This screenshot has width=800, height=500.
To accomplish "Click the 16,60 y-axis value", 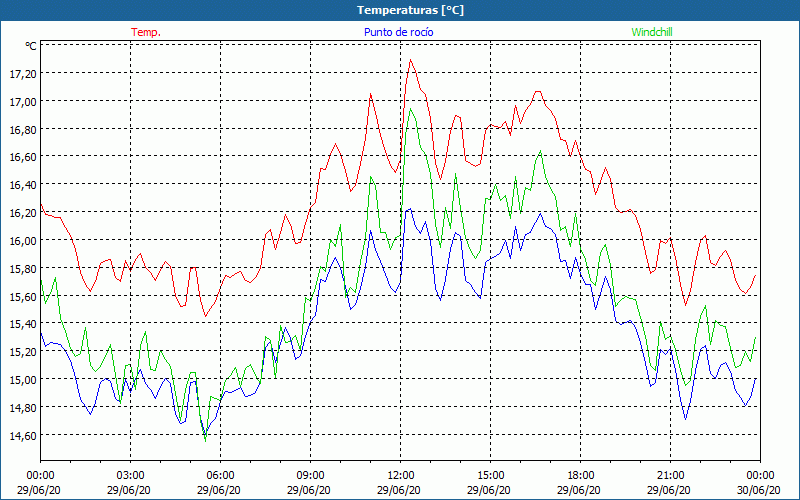I will point(23,157).
